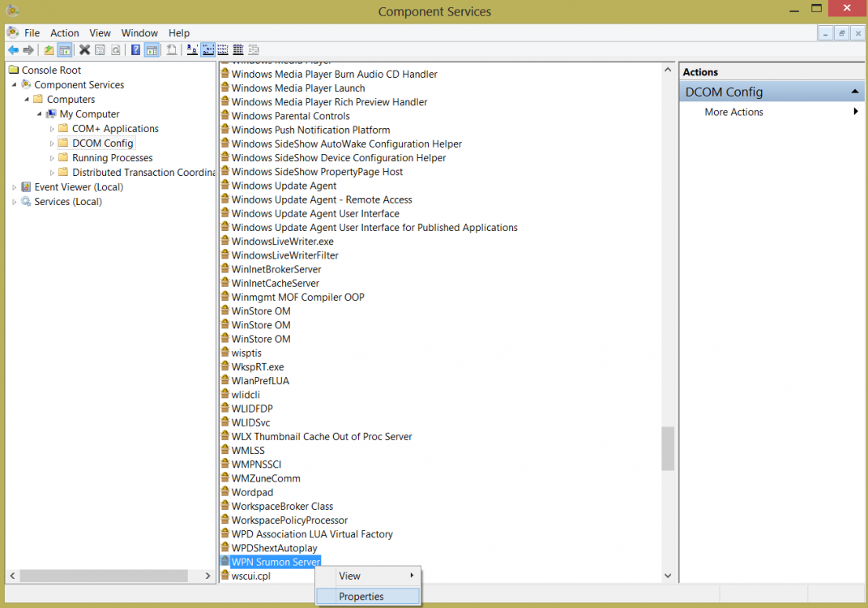Viewport: 868px width, 608px height.
Task: Click WMZuneComm component icon
Action: [x=224, y=477]
